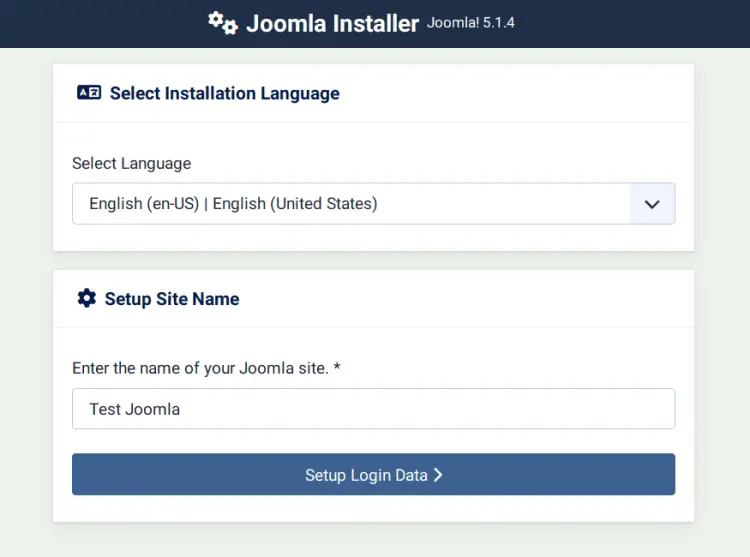
Task: Click the 'Enter the name of your Joomla site' label
Action: [x=200, y=368]
